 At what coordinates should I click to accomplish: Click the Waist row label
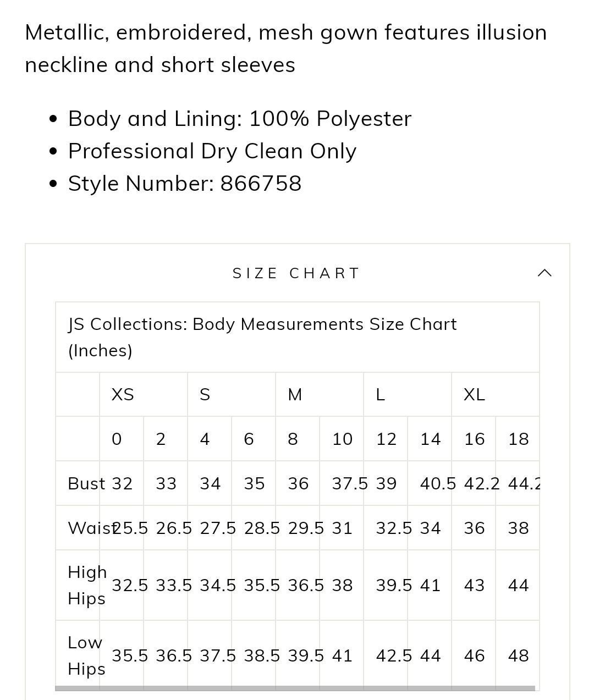[89, 528]
